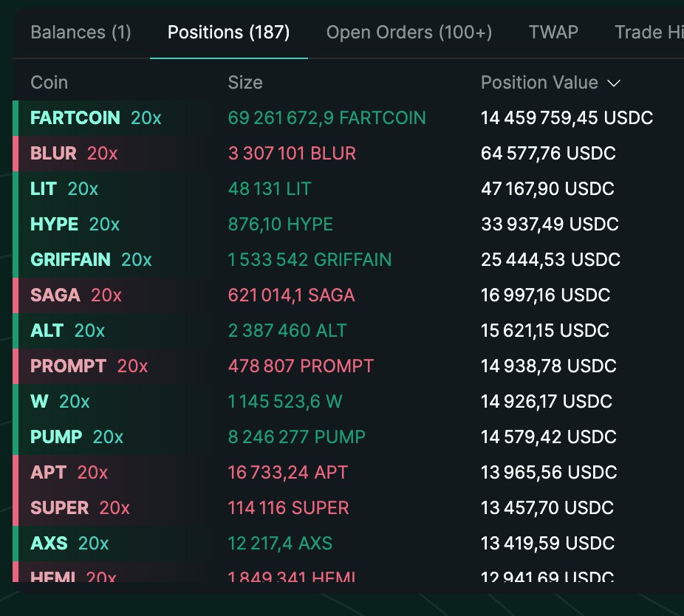Click value 14 459 759,45 USDC
This screenshot has width=684, height=616.
[x=567, y=117]
